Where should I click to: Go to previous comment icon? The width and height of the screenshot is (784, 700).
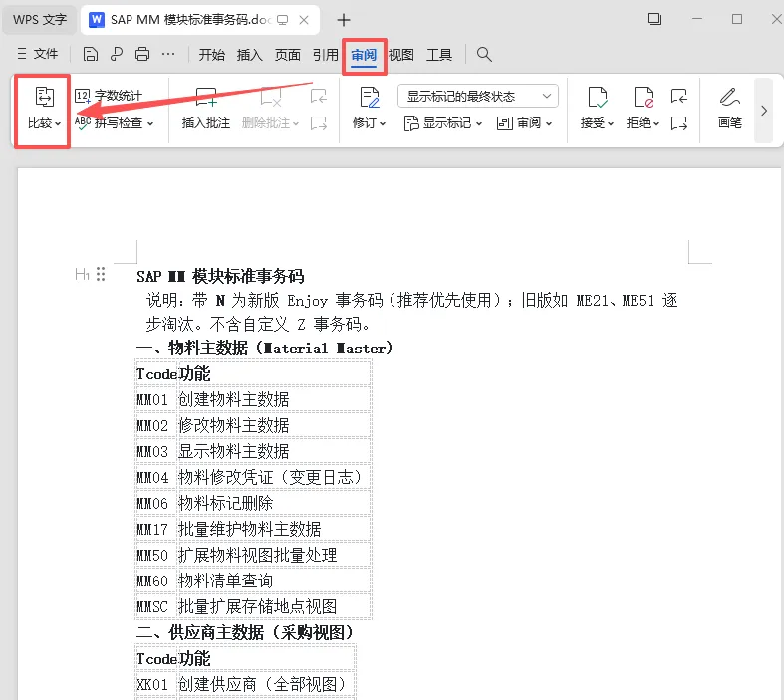318,96
